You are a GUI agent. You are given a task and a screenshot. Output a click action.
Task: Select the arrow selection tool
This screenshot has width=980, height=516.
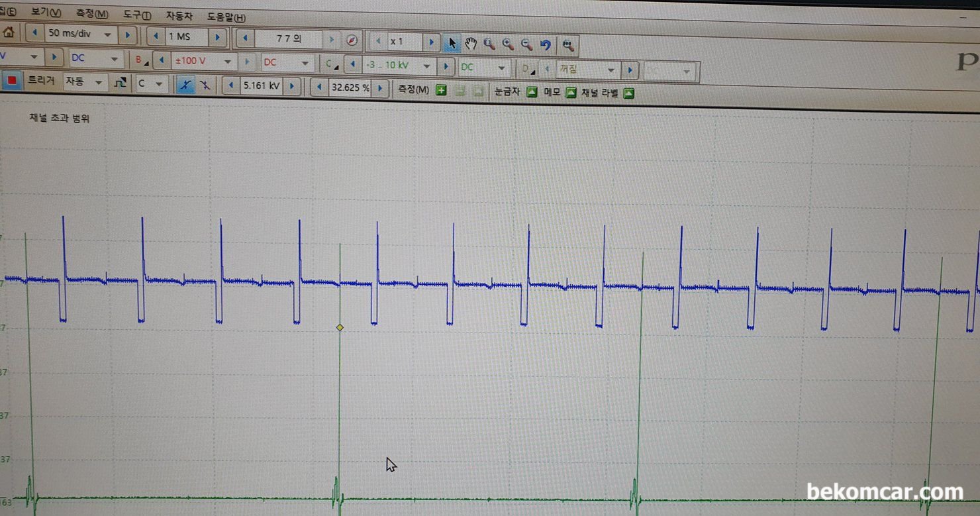pos(452,43)
